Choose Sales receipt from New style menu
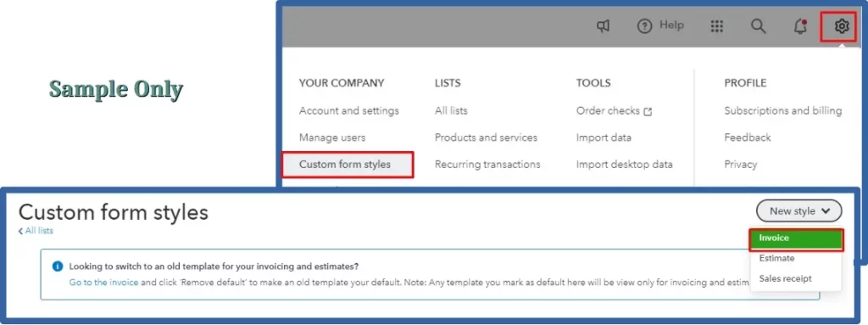This screenshot has height=325, width=868. click(785, 278)
